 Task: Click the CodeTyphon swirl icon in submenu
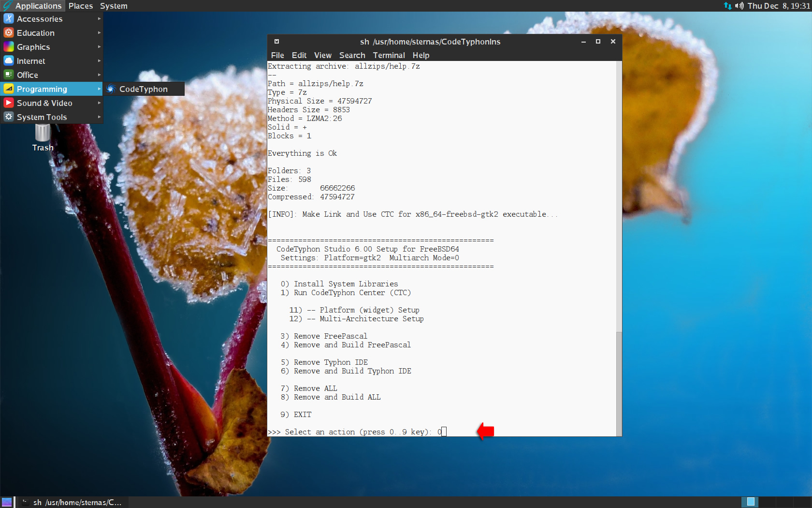tap(111, 89)
